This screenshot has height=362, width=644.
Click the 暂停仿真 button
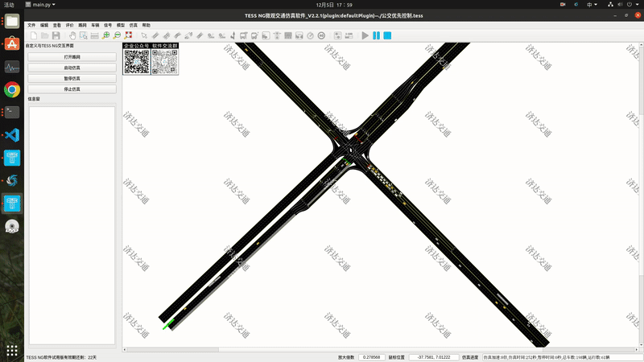pyautogui.click(x=72, y=78)
